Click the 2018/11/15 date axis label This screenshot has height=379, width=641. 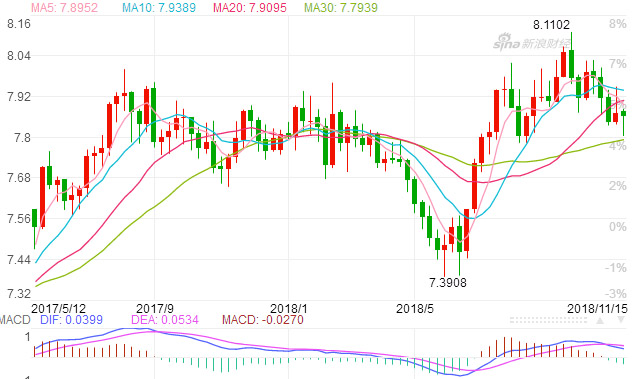(597, 308)
